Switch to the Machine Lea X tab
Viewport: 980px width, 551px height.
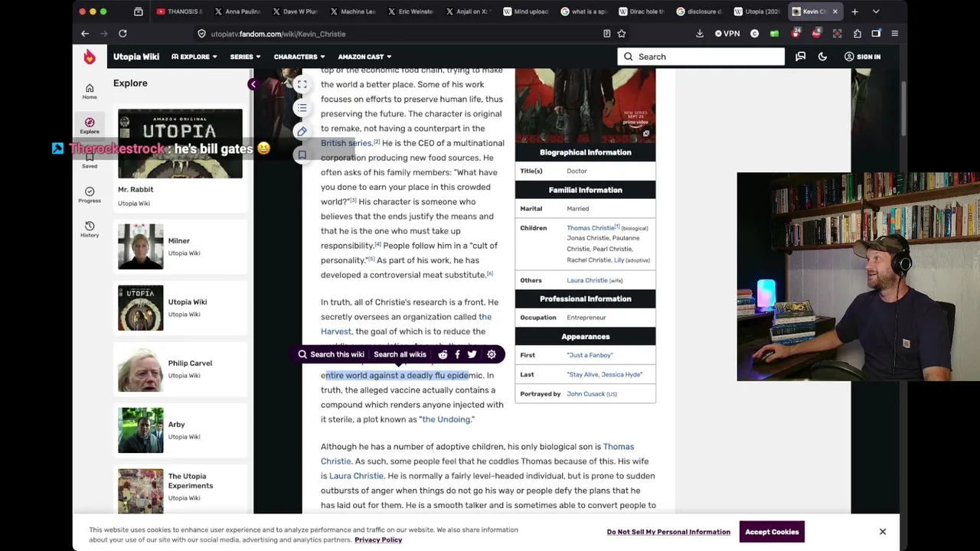coord(353,11)
